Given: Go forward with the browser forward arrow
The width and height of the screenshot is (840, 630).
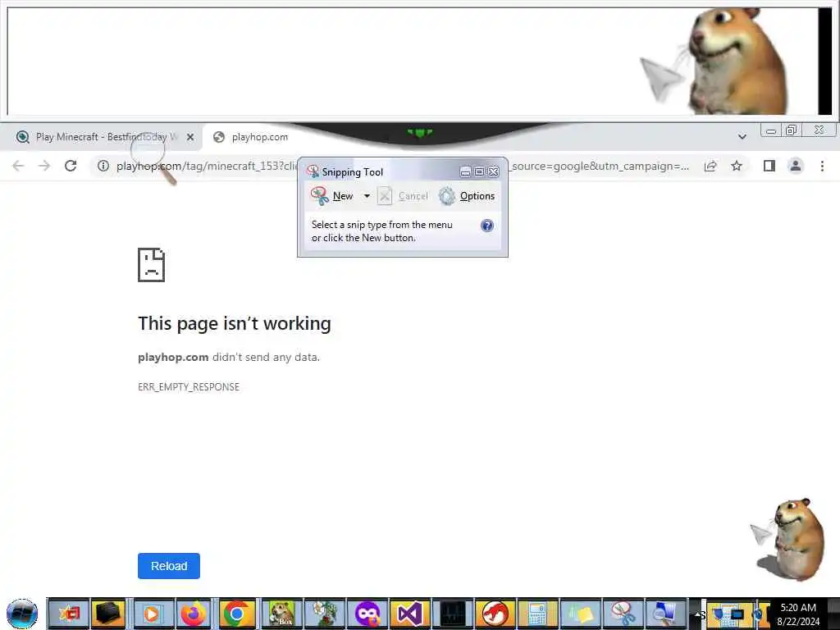Looking at the screenshot, I should (44, 166).
